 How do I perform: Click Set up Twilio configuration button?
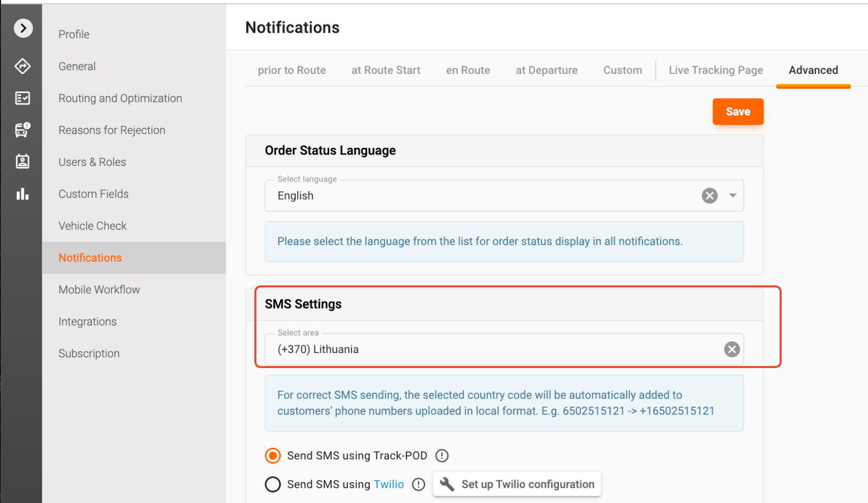tap(517, 484)
